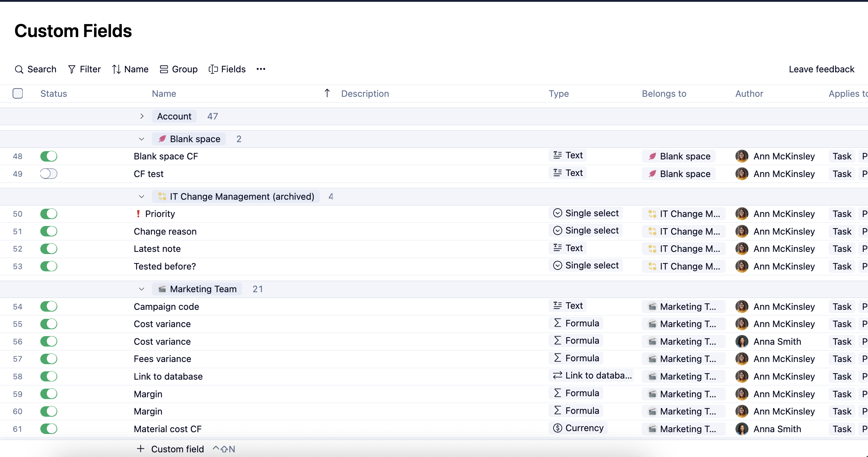Open the Text type dropdown for CF test
The width and height of the screenshot is (868, 457).
(568, 173)
